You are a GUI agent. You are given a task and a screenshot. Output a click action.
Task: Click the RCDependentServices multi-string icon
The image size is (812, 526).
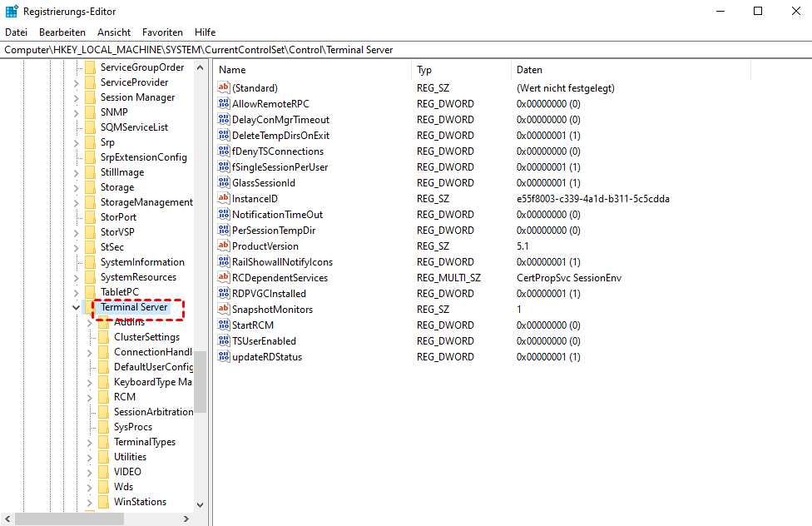tap(223, 278)
